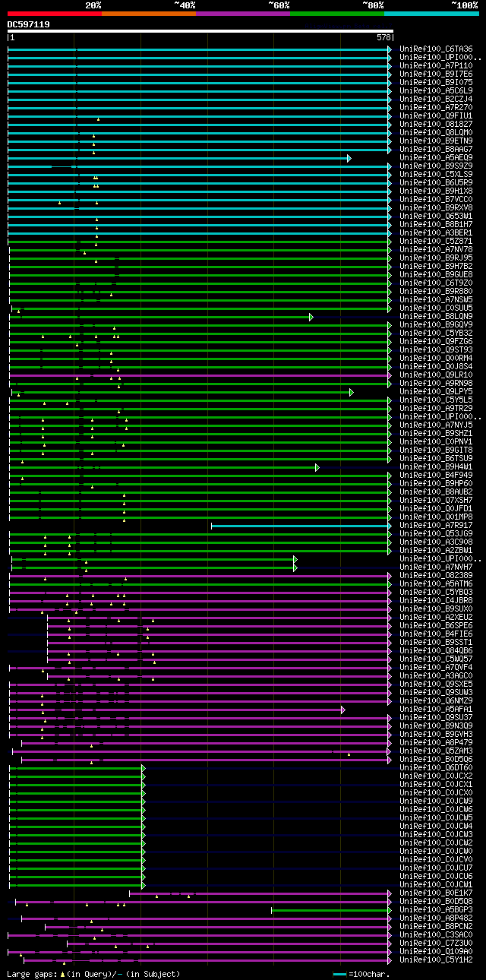
Task: Select the UniRef100_Q84QB6 label
Action: click(x=436, y=651)
